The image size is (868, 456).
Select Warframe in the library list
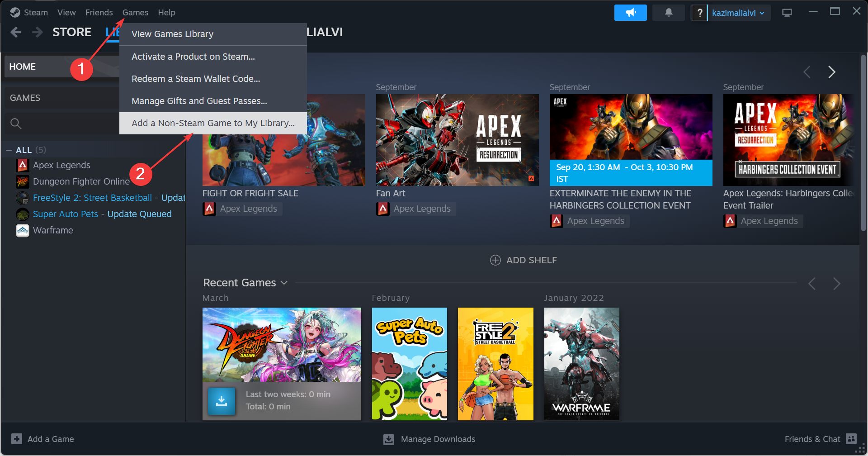[53, 230]
